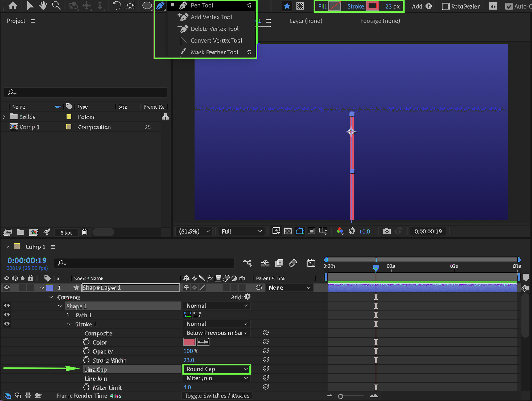Select the Selection arrow tool
This screenshot has height=401, width=532.
[30, 6]
